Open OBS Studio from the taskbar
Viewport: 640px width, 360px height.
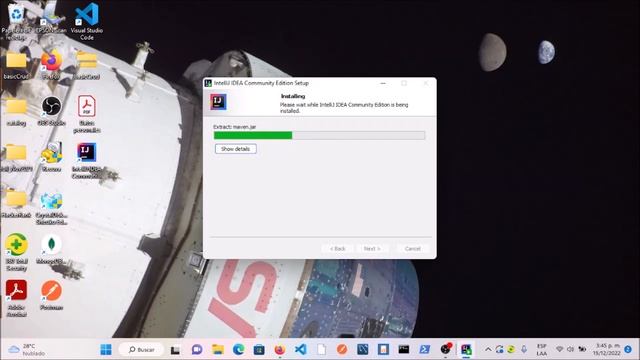[x=446, y=349]
